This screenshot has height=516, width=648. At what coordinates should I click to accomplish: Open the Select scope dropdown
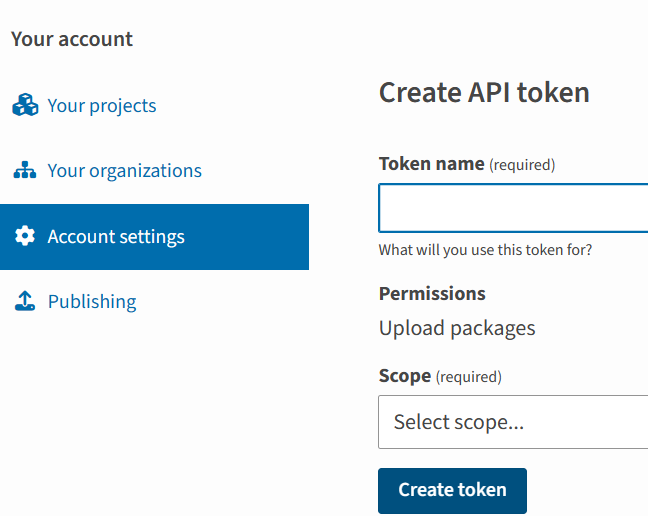pos(513,422)
